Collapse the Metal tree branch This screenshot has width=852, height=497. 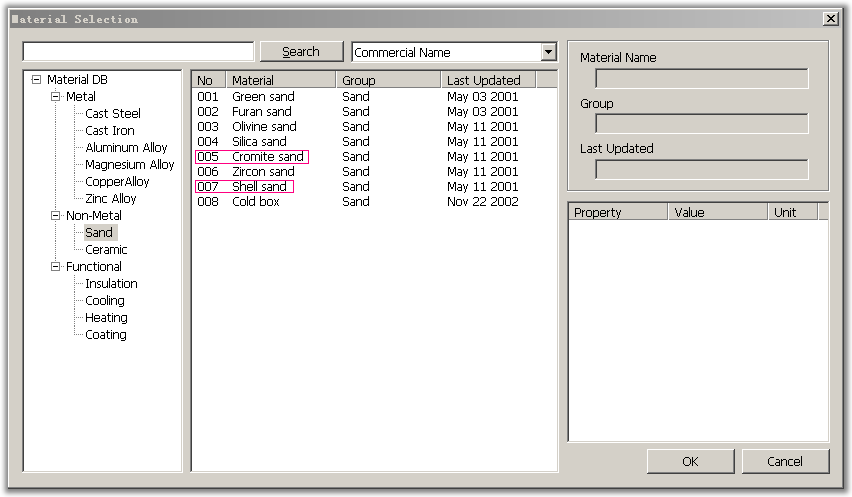tap(55, 97)
